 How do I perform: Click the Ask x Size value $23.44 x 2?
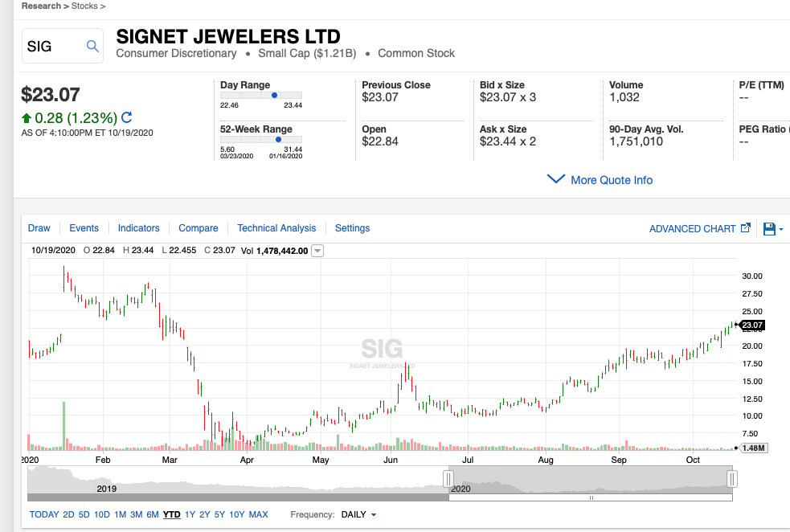(508, 141)
